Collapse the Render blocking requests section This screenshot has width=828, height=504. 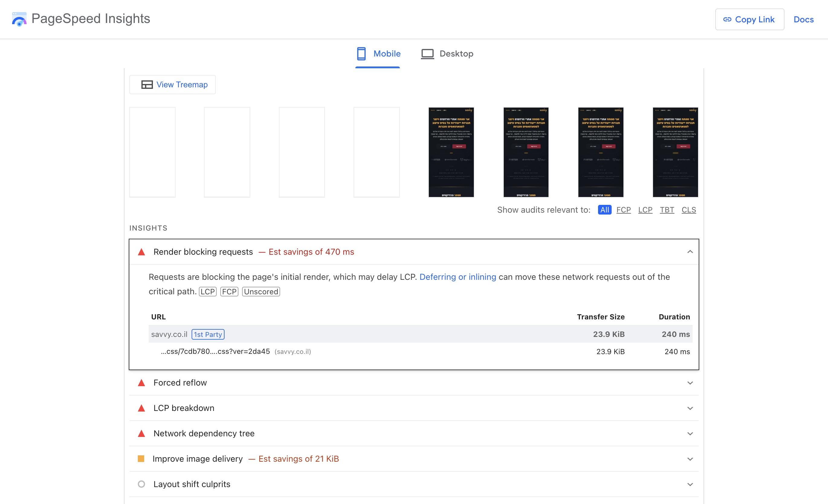(690, 252)
